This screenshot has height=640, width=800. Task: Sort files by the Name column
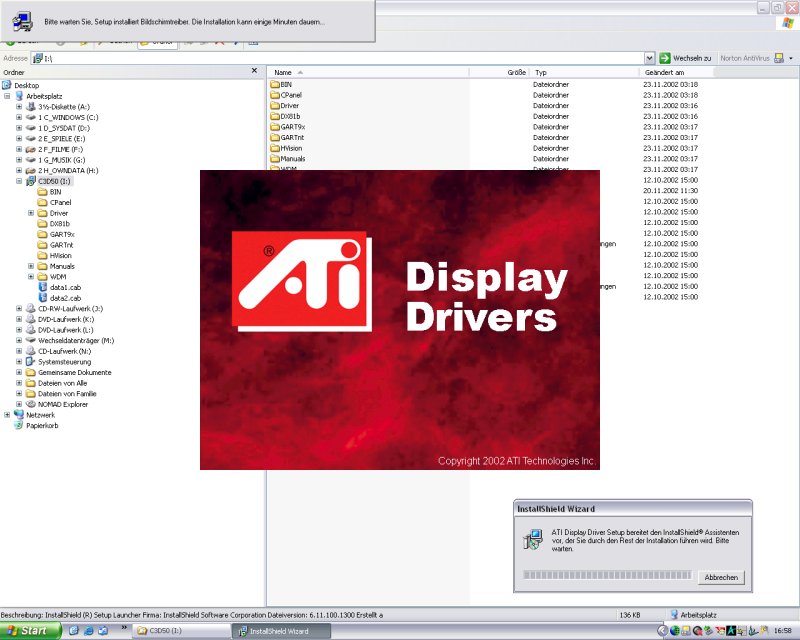368,72
